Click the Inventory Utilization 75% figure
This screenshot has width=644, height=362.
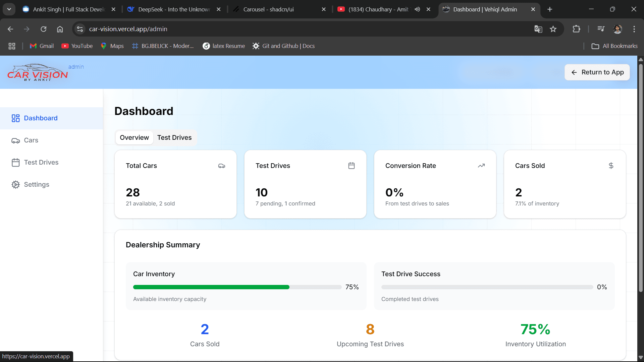point(536,329)
